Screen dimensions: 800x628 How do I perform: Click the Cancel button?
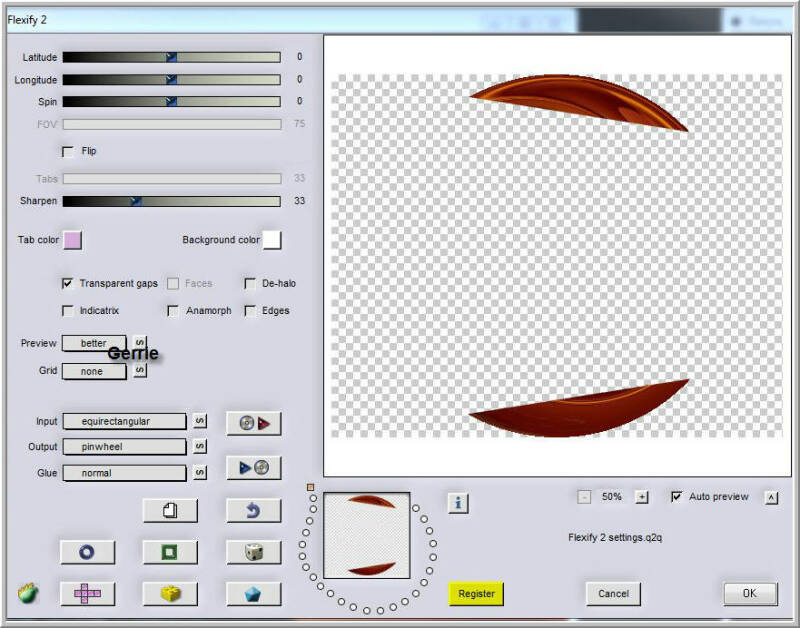[613, 593]
